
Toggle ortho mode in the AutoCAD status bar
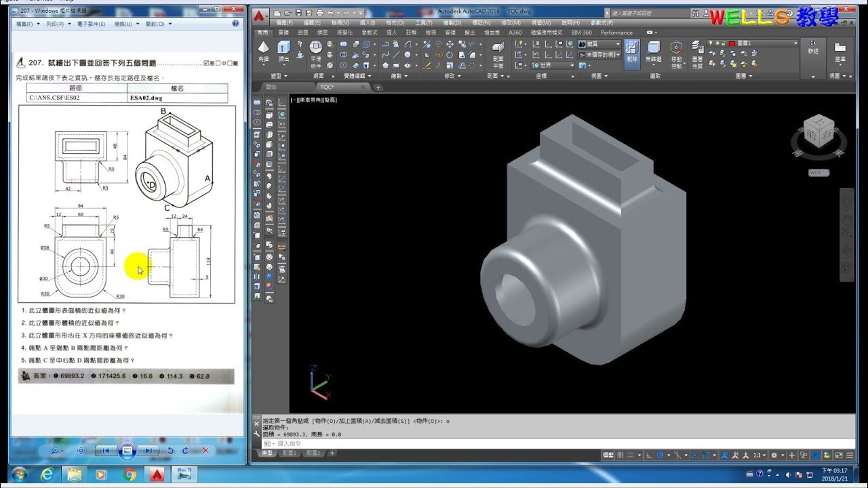coord(651,455)
